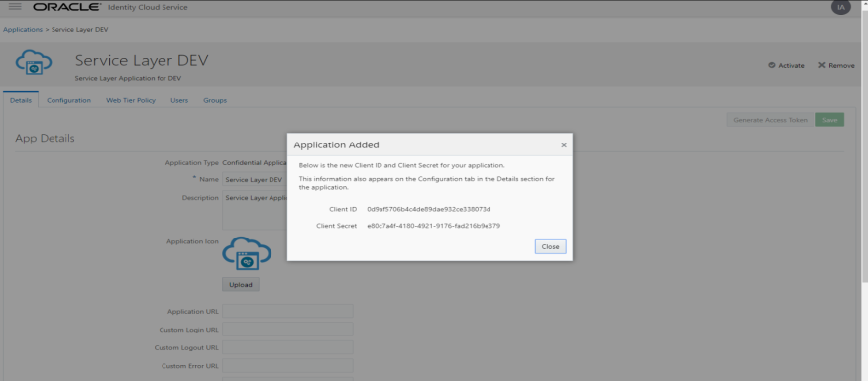Click the green Save button
The width and height of the screenshot is (868, 381).
coord(829,120)
